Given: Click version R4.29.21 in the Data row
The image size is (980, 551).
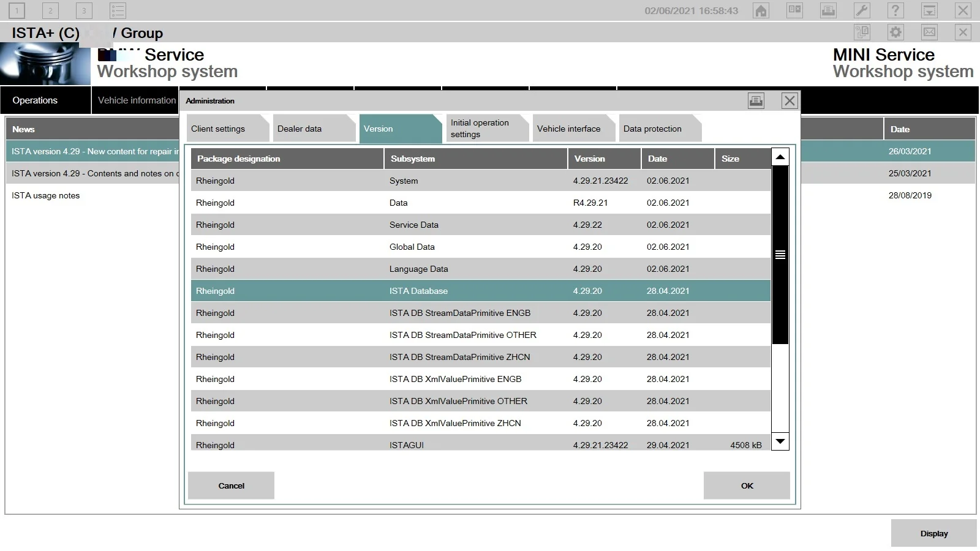Looking at the screenshot, I should (590, 203).
